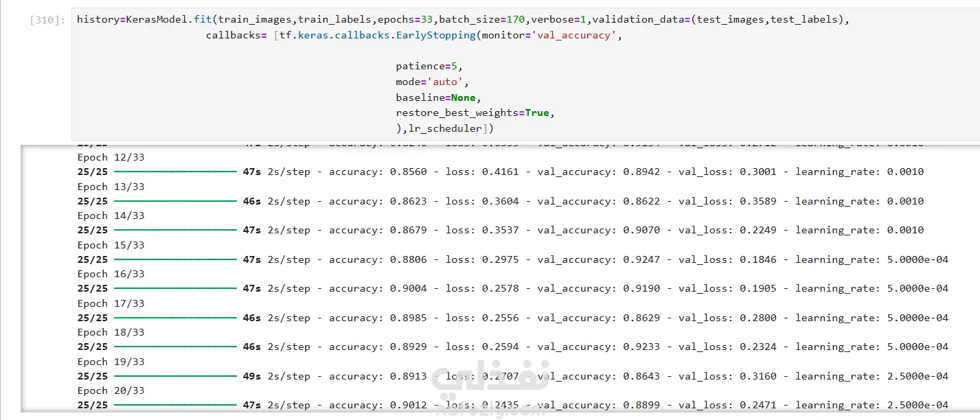
Task: Click the 'patience=5,' code line
Action: coord(429,67)
